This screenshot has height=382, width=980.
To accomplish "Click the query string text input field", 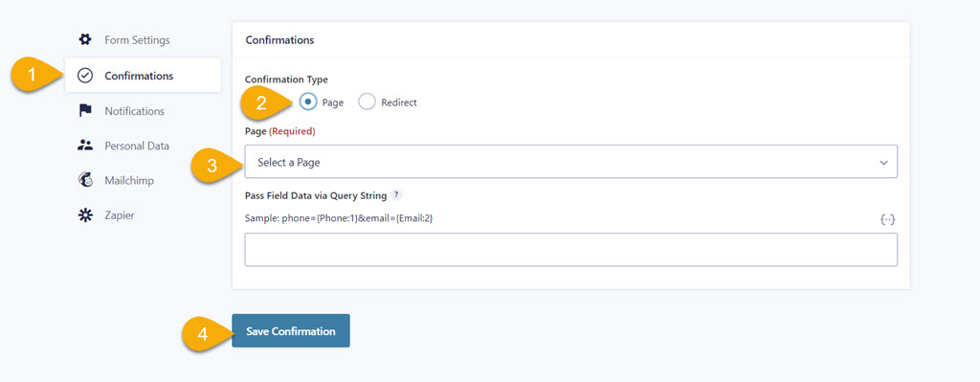I will point(570,250).
